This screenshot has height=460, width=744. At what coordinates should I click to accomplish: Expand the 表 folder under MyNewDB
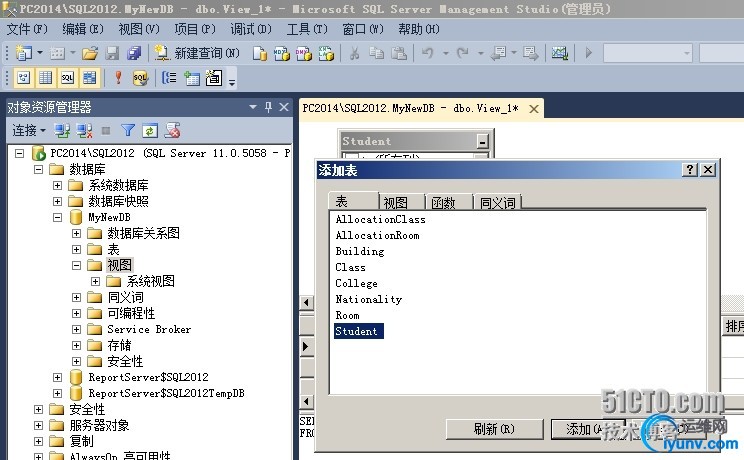pos(76,249)
